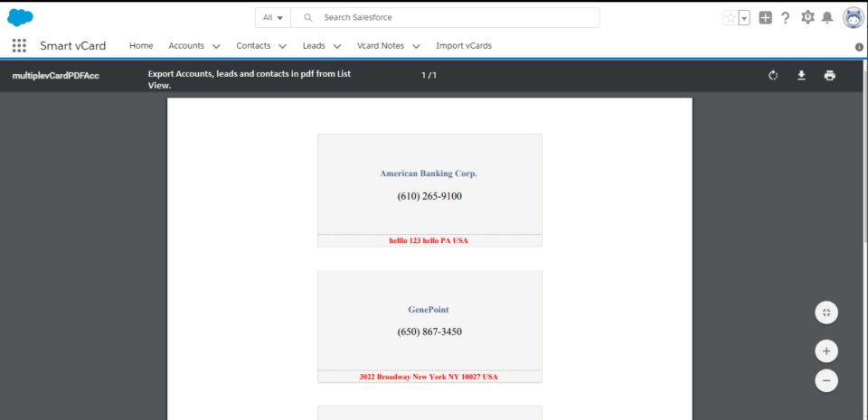
Task: Click the phone number (610) 265-9100
Action: pos(429,196)
